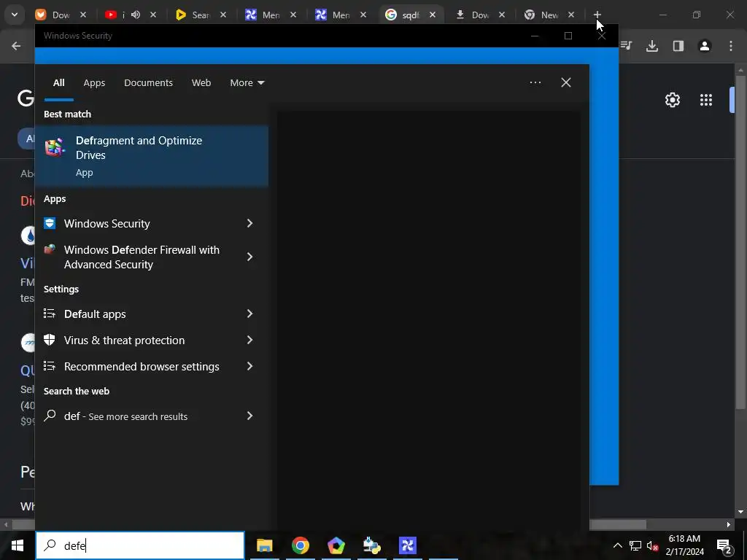Image resolution: width=747 pixels, height=560 pixels.
Task: Expand Virus & threat protection chevron
Action: pyautogui.click(x=249, y=340)
